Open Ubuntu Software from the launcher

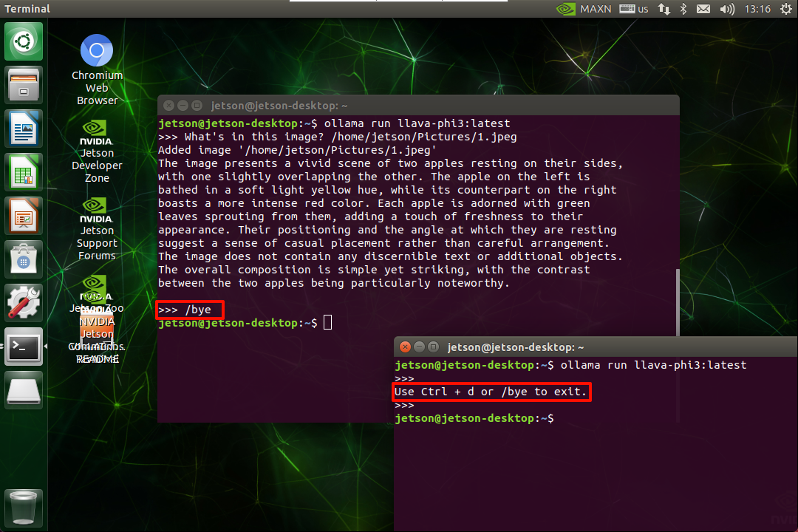[24, 259]
